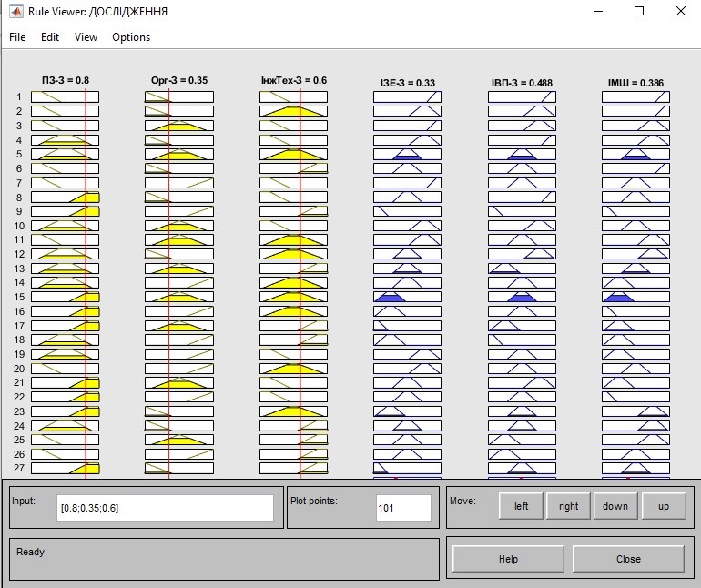
Task: Click the MATLAB icon in title bar
Action: click(16, 11)
